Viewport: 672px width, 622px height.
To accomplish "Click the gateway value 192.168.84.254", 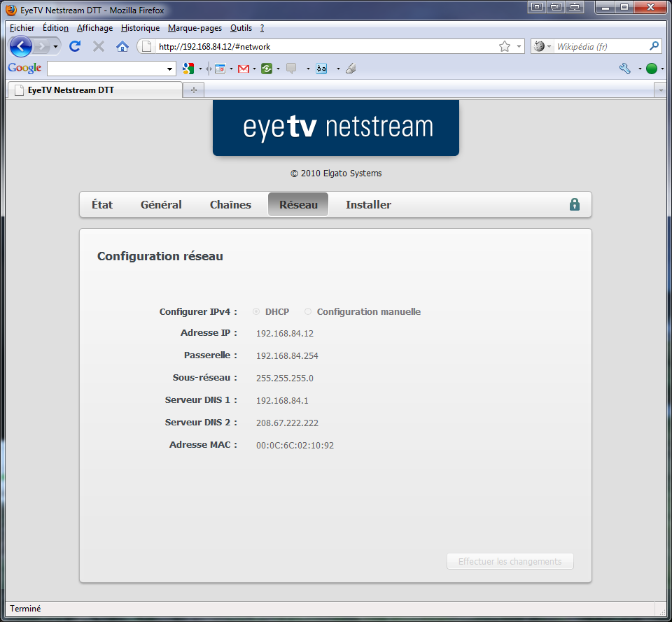I will pos(287,355).
